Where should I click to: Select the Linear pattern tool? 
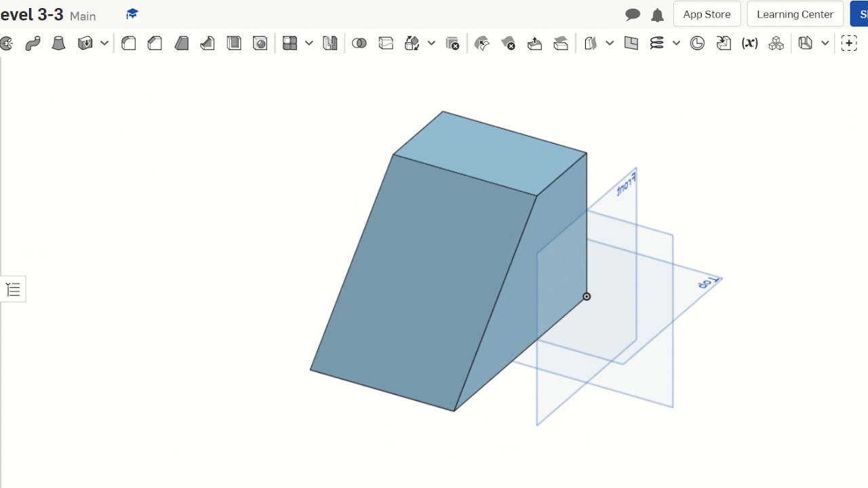point(290,43)
